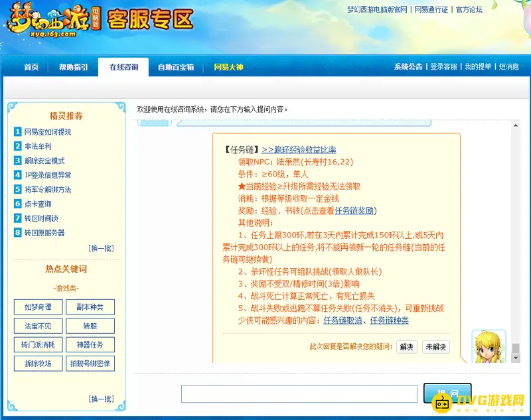Click number 4 icon beside IP登录信息异常
531x420 pixels.
coord(18,175)
